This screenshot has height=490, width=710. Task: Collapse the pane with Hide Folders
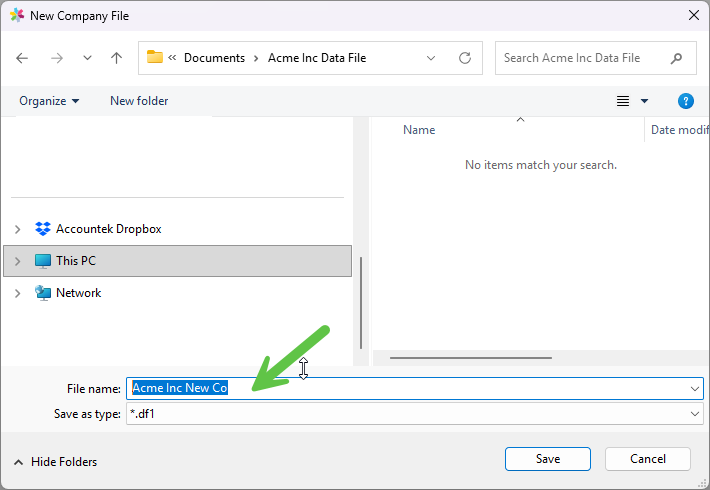55,462
